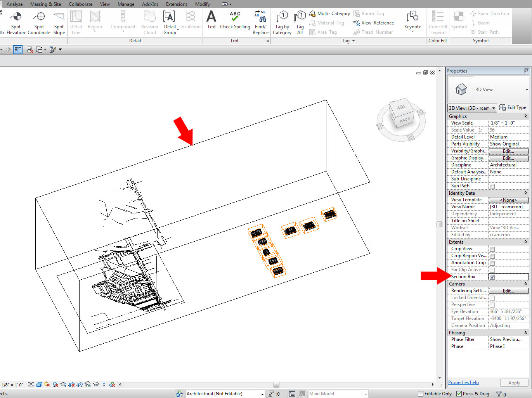Switch to Massing & Site tab

[x=46, y=4]
